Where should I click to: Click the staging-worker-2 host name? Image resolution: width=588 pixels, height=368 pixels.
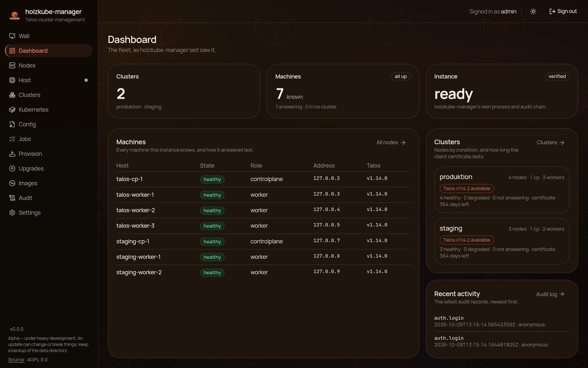tap(139, 272)
